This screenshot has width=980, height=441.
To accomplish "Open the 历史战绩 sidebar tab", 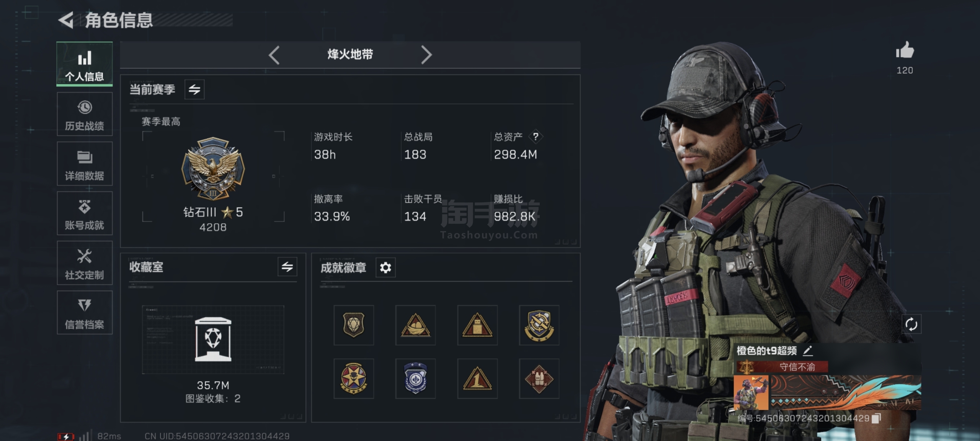I will [85, 114].
